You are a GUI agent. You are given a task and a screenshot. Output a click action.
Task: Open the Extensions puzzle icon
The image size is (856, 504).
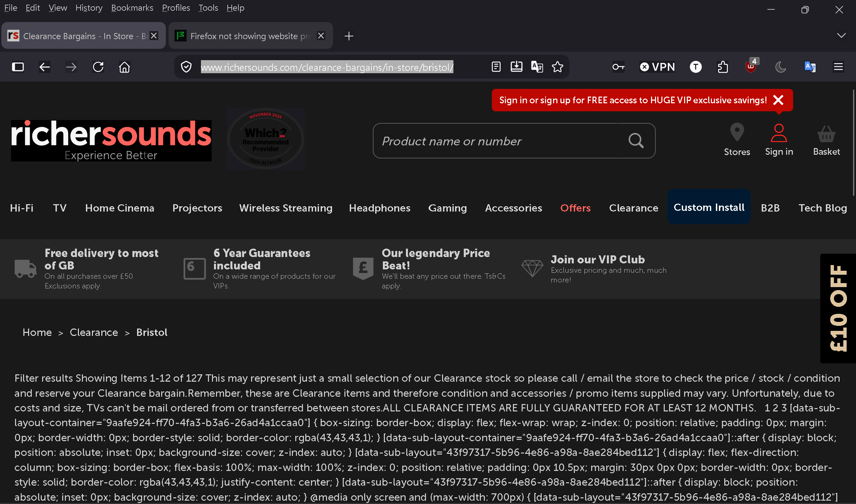(723, 67)
